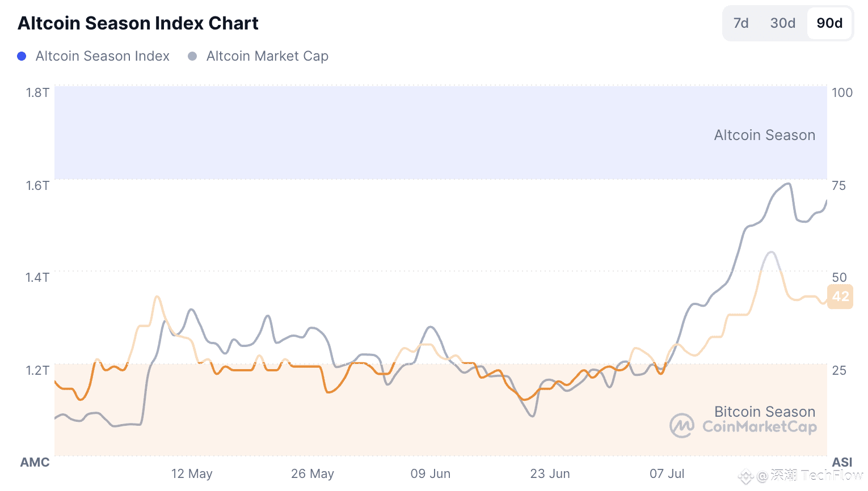Click the CoinMarketCap logo icon
868x491 pixels.
pos(682,426)
